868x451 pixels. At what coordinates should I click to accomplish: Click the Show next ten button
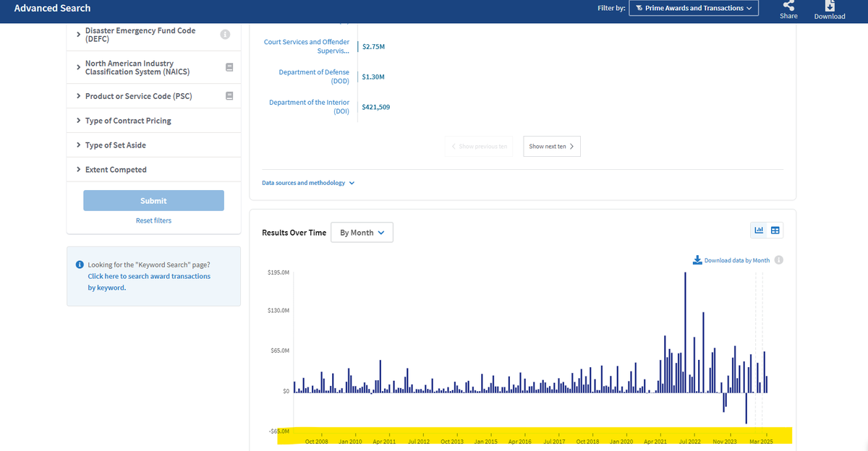[x=552, y=146]
